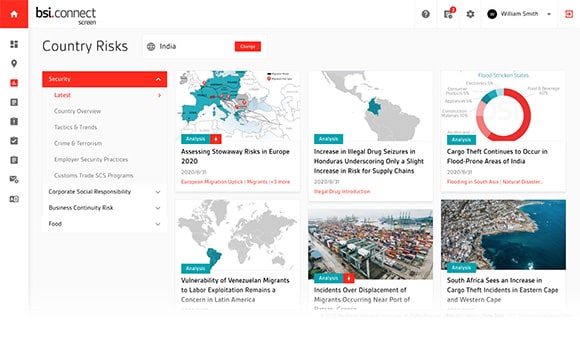Click the red logout icon

pyautogui.click(x=569, y=14)
